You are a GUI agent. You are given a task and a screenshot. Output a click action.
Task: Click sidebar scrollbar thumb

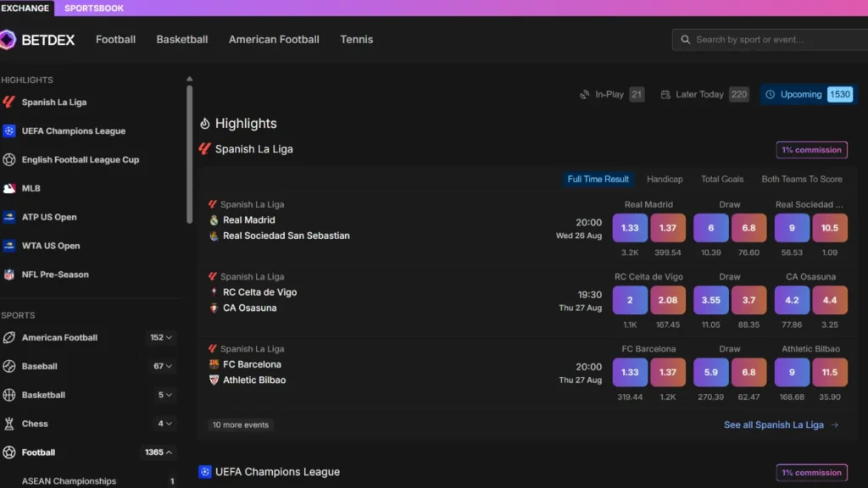click(x=189, y=154)
